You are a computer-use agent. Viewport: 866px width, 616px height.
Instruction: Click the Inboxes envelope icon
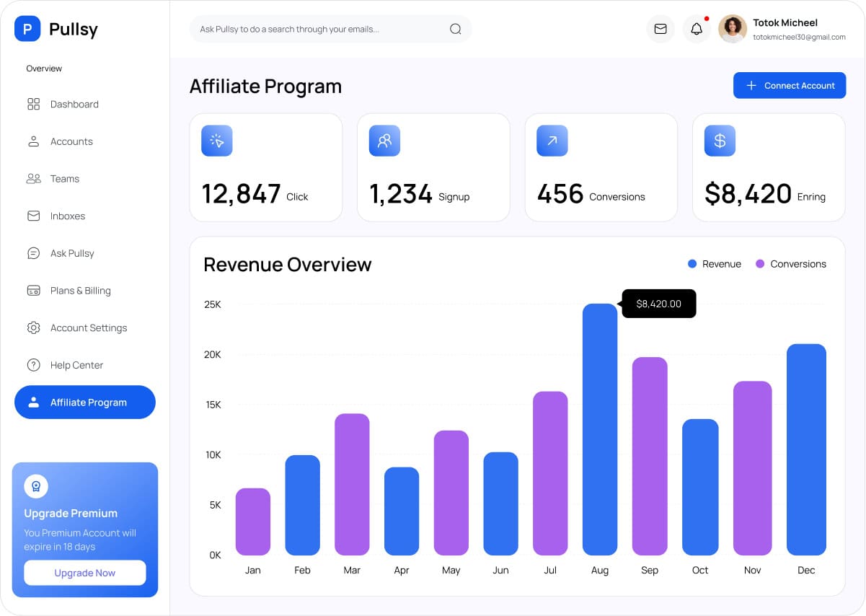pyautogui.click(x=33, y=216)
